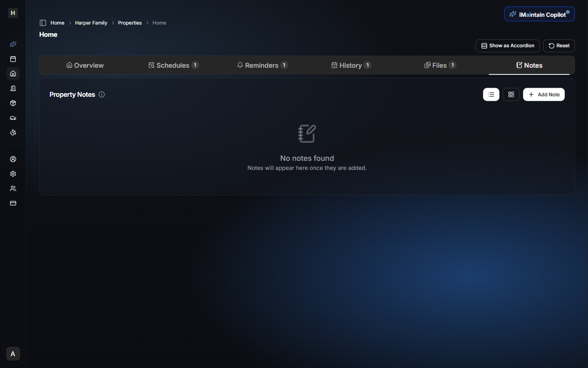Click Show as Accordion button
The width and height of the screenshot is (588, 368).
tap(507, 46)
